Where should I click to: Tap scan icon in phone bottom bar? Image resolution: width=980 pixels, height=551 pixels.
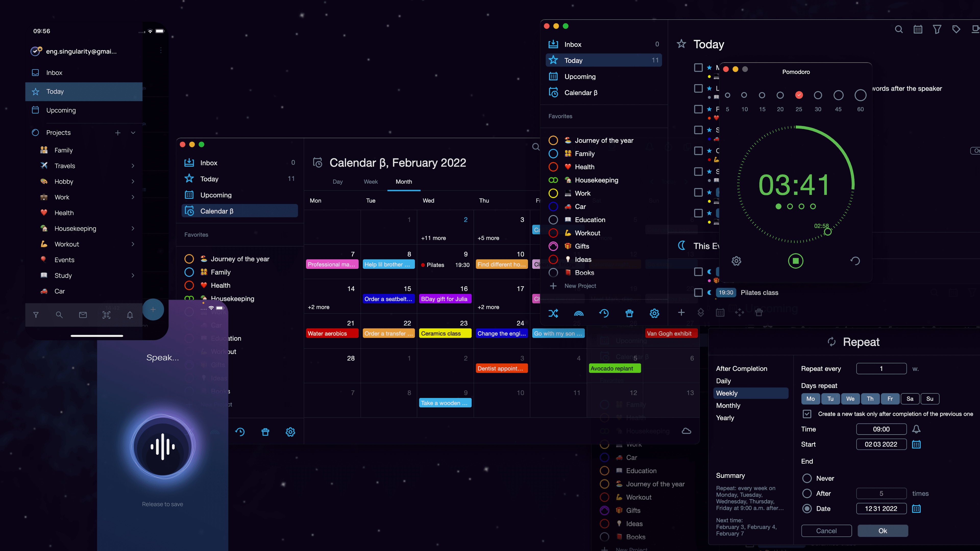tap(106, 315)
